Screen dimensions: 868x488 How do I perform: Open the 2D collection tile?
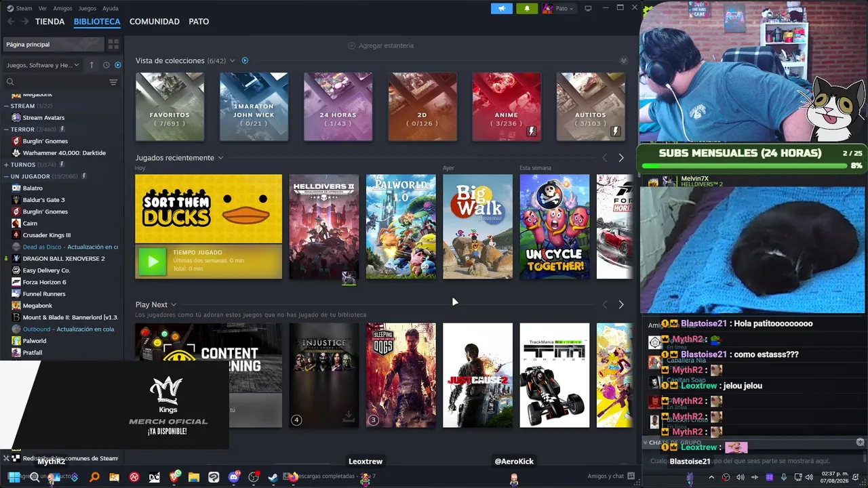click(422, 106)
